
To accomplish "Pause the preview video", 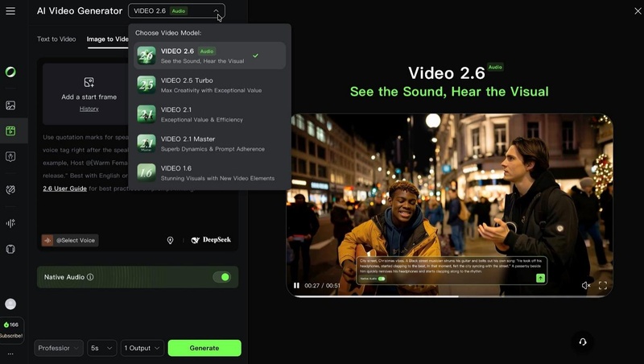I will [296, 286].
